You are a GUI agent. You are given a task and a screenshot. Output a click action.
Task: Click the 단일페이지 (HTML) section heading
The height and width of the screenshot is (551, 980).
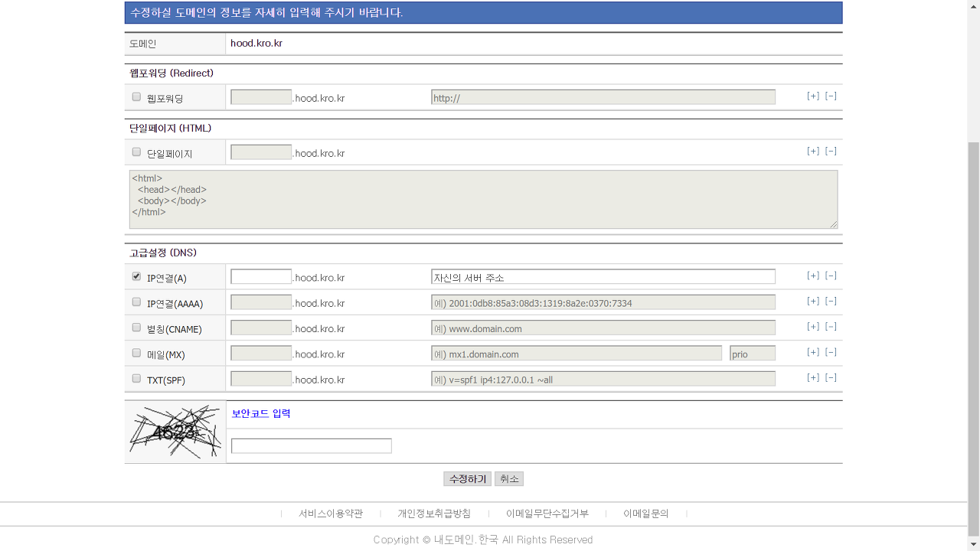[171, 129]
